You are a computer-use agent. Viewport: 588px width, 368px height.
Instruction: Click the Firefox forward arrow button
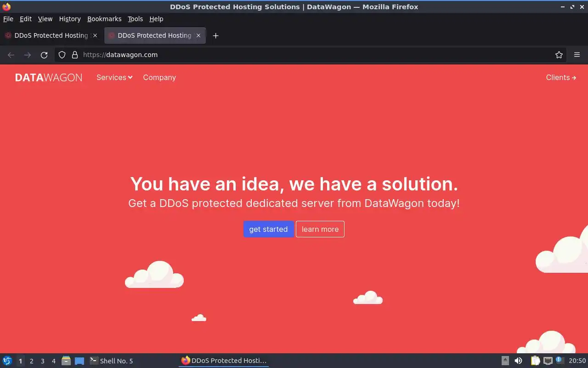click(x=28, y=55)
